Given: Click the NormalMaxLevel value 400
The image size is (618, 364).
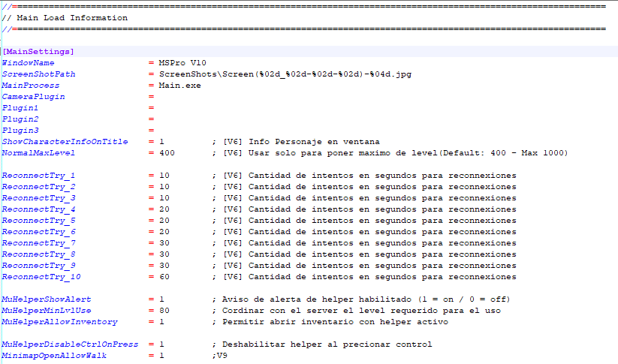Looking at the screenshot, I should click(x=167, y=153).
